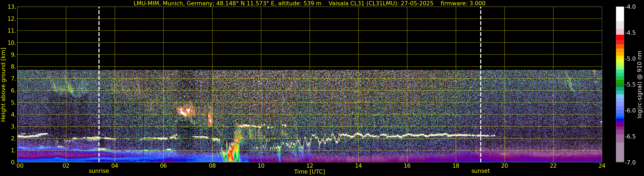Click the '6.' tick on the height axis
Viewport: 644px width, 176px height.
(x=13, y=91)
